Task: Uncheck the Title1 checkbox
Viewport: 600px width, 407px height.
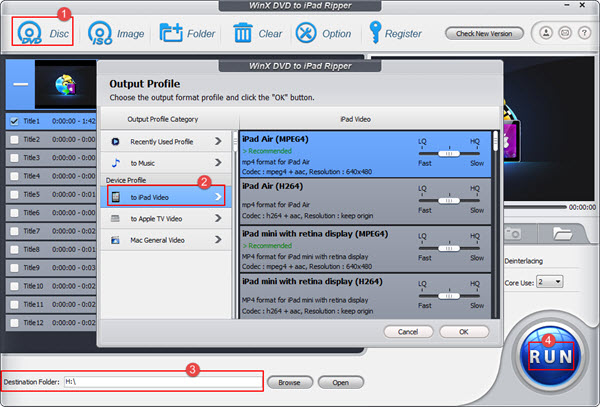Action: click(14, 121)
